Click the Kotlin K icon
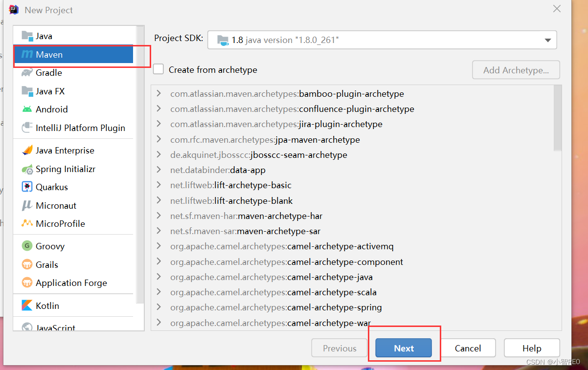This screenshot has height=370, width=588. 27,305
